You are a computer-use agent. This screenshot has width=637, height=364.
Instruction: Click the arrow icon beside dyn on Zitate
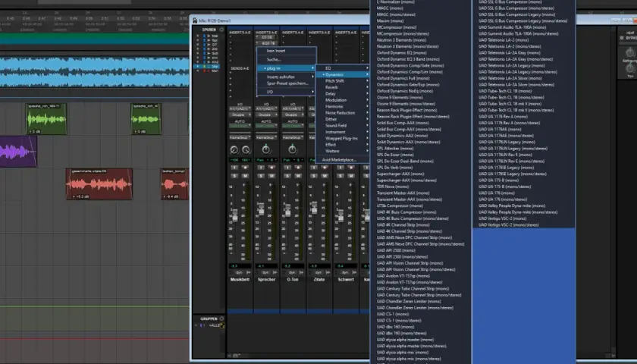(x=328, y=272)
